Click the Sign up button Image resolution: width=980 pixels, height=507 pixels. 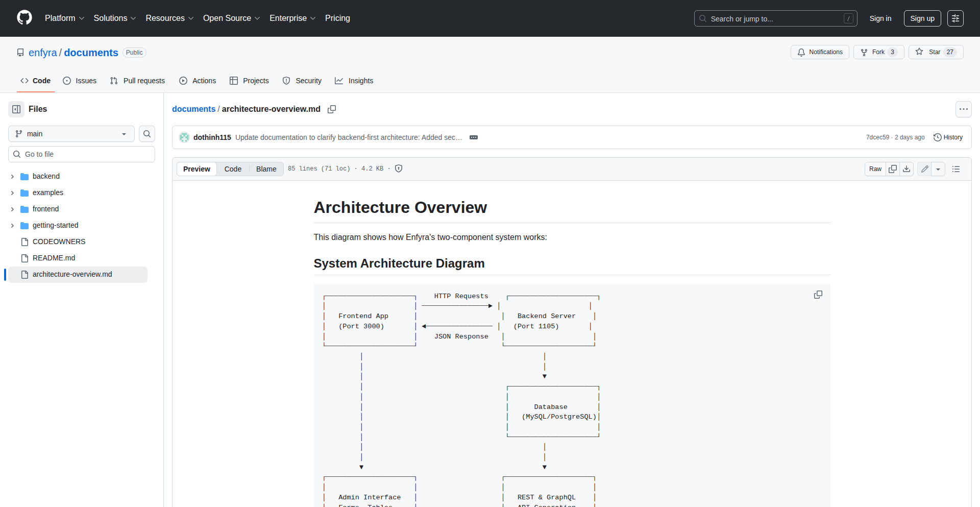coord(922,18)
